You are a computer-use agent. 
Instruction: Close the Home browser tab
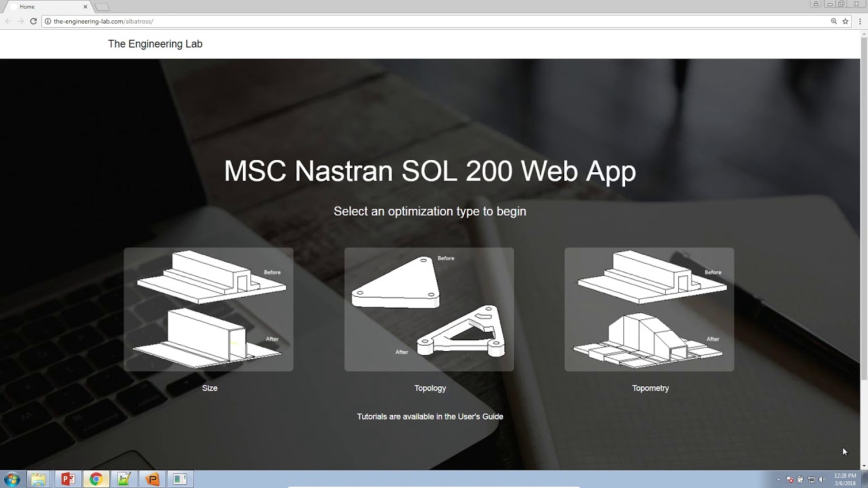(85, 7)
